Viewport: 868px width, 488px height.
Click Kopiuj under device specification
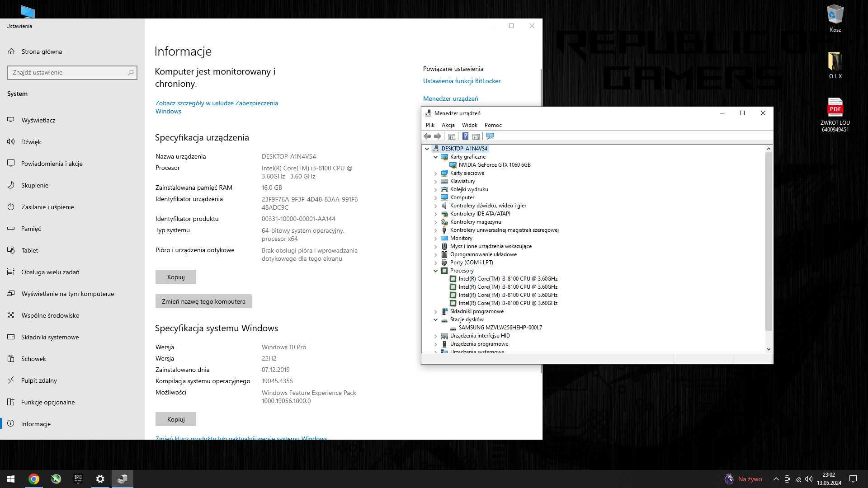click(x=176, y=277)
